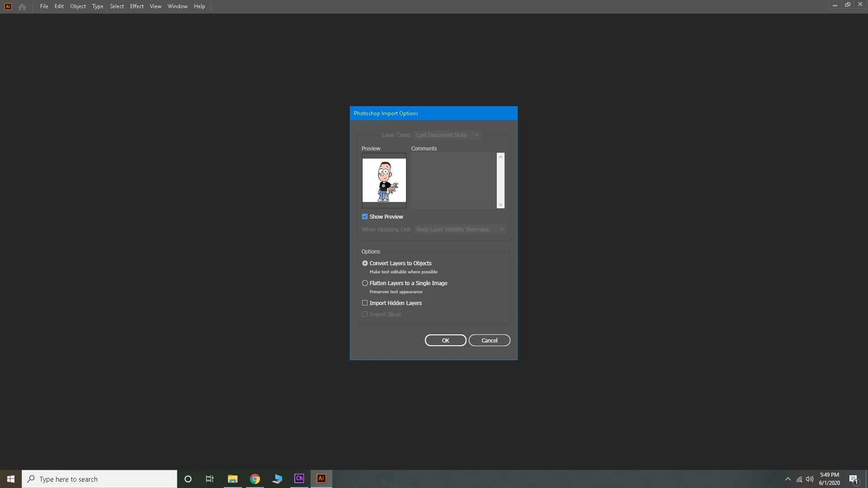Click the Comments scrollbar down arrow

(500, 205)
